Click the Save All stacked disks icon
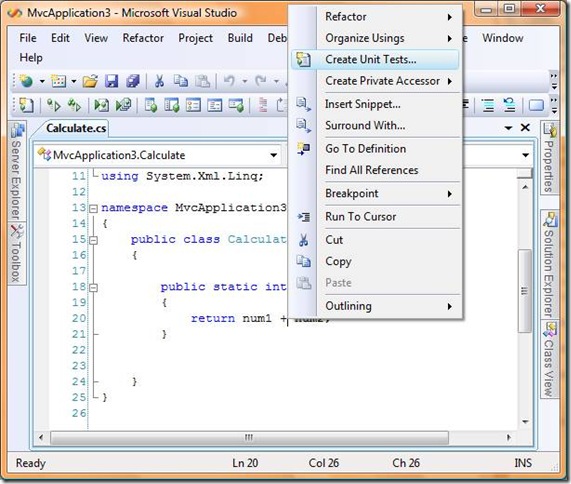This screenshot has height=484, width=571. click(x=133, y=81)
